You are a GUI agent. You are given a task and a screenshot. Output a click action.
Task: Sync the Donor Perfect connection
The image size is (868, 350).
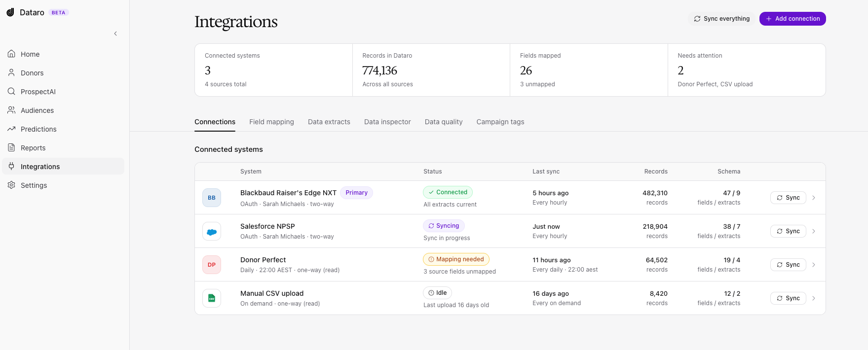pos(788,265)
